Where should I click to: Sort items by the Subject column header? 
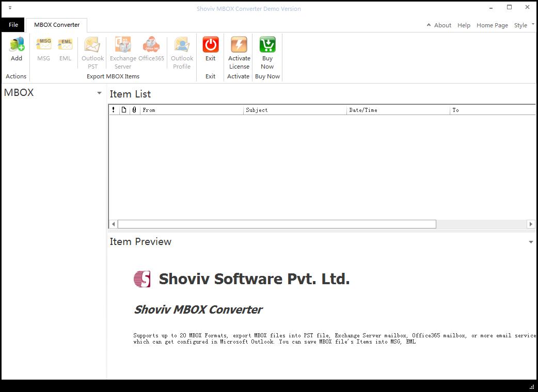pos(295,110)
